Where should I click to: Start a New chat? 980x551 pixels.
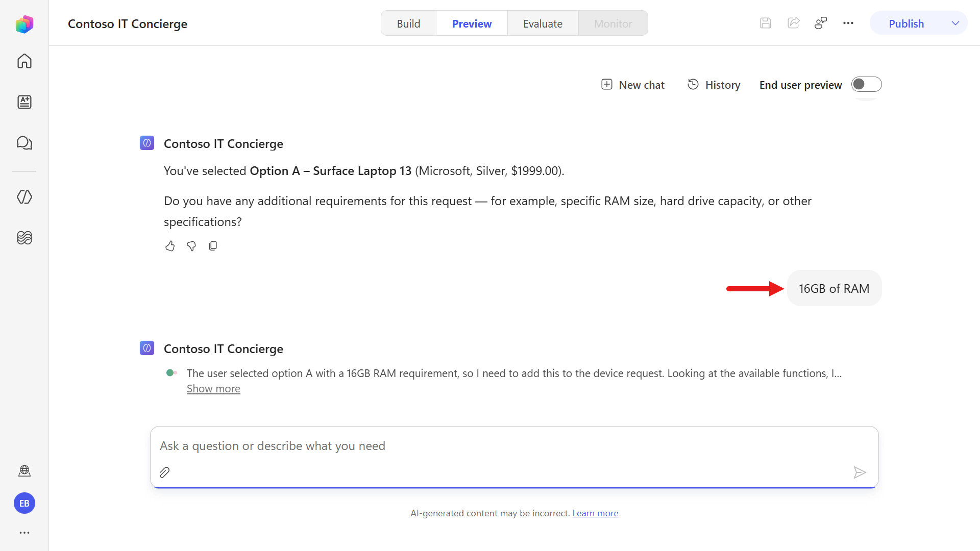[633, 85]
